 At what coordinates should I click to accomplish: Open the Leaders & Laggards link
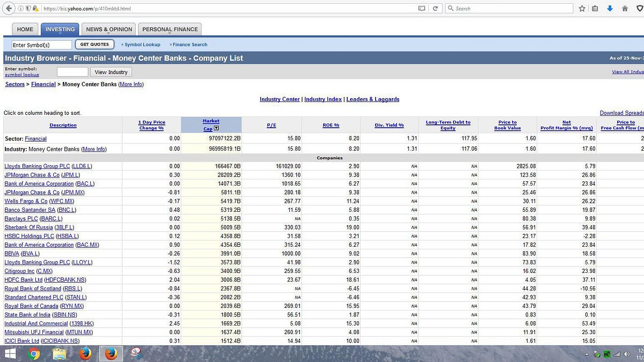point(373,99)
